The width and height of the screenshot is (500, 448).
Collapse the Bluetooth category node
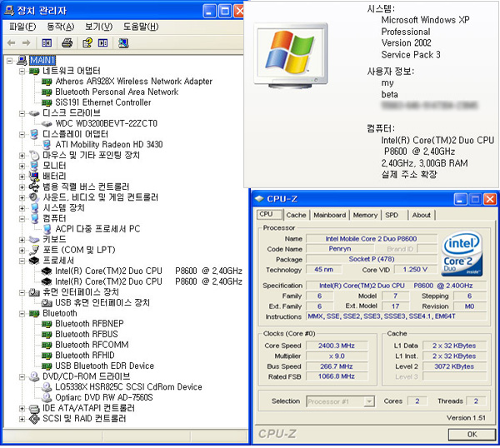22,314
